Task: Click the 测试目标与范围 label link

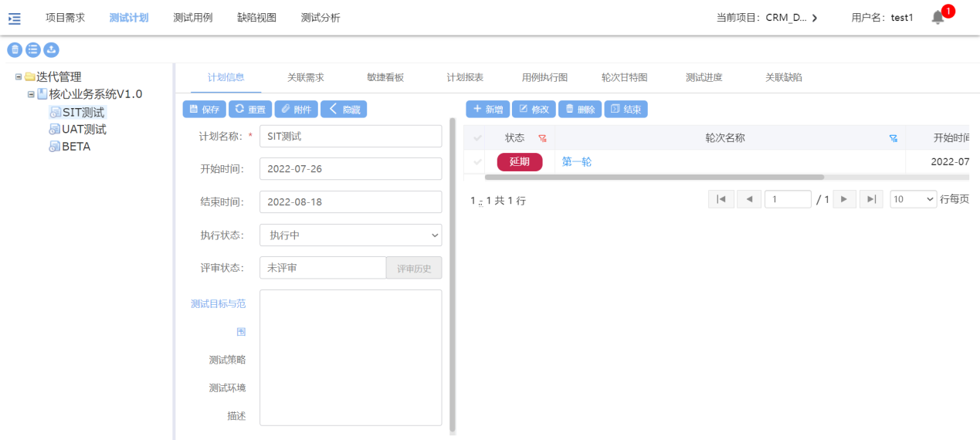Action: tap(219, 318)
